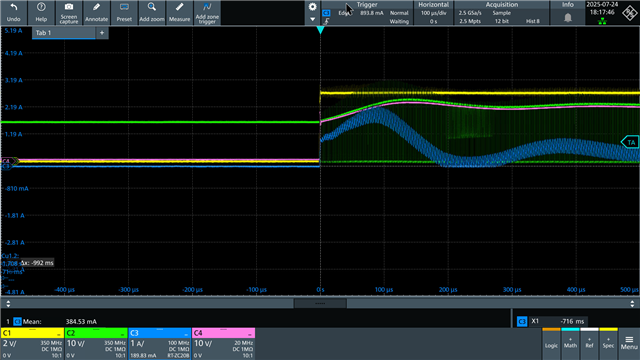Screen dimensions: 640x360
Task: Take a Screen capture
Action: coord(69,12)
